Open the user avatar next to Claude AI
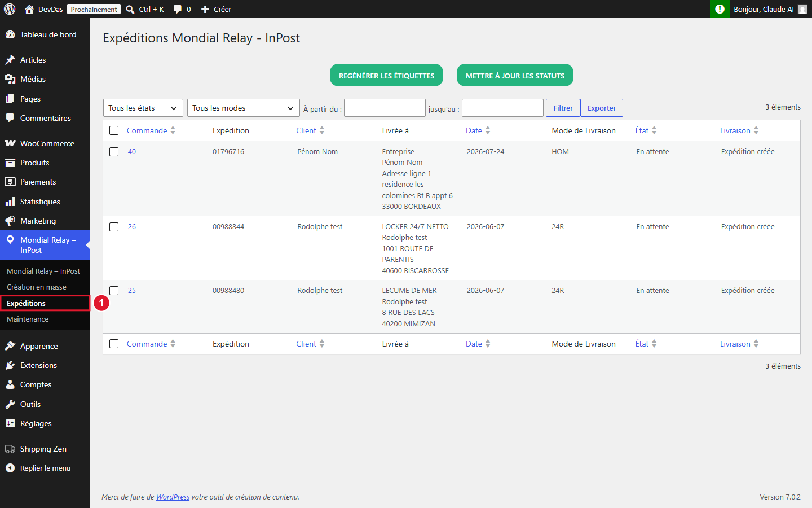This screenshot has width=812, height=508. [802, 9]
